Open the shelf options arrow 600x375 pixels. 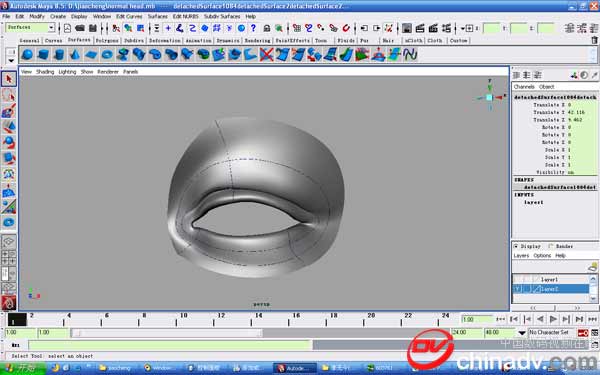click(x=11, y=60)
